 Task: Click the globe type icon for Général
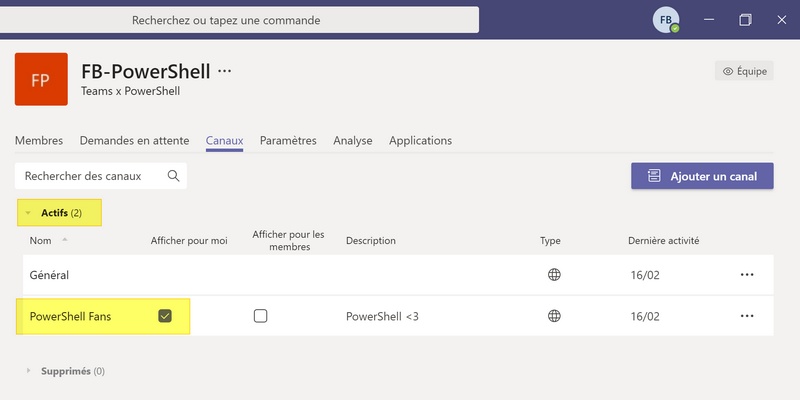coord(554,275)
